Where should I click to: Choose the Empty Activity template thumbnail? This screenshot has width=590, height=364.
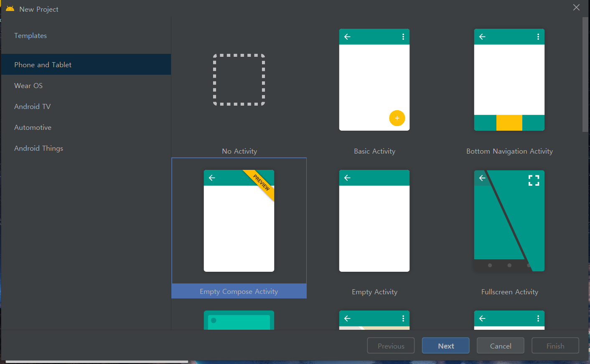(x=374, y=221)
